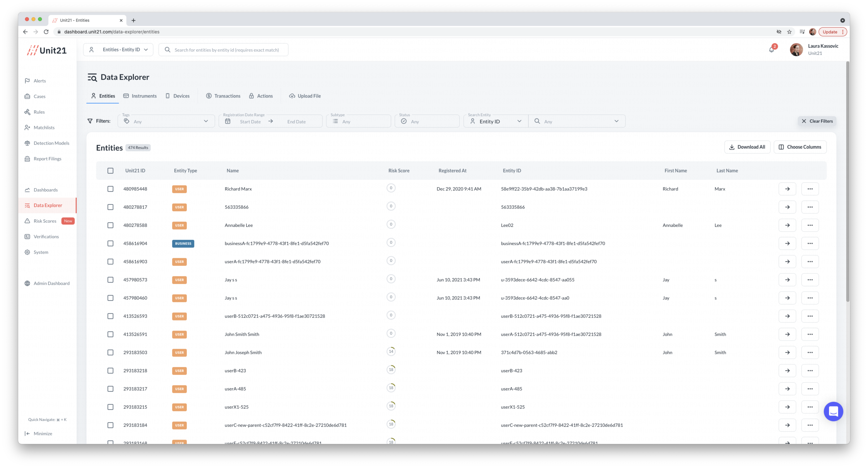The width and height of the screenshot is (868, 468).
Task: Open the three-dots menu for Annabelle Lee
Action: pyautogui.click(x=810, y=225)
